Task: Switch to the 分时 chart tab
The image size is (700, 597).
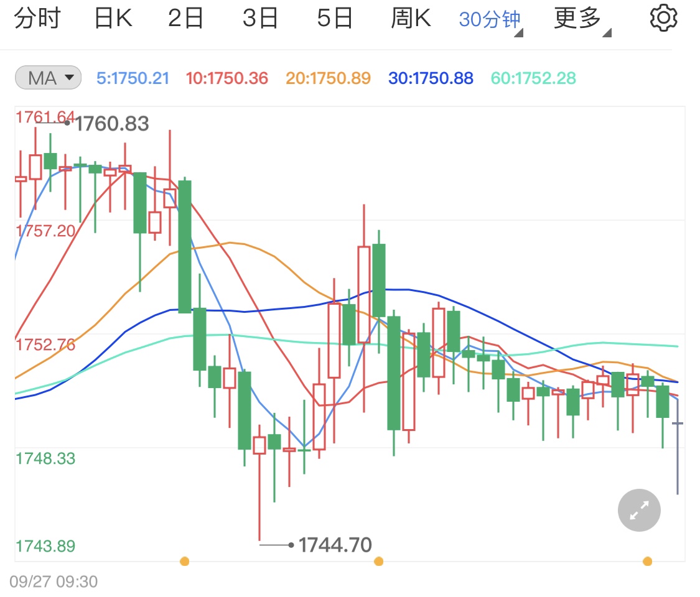Action: (39, 17)
